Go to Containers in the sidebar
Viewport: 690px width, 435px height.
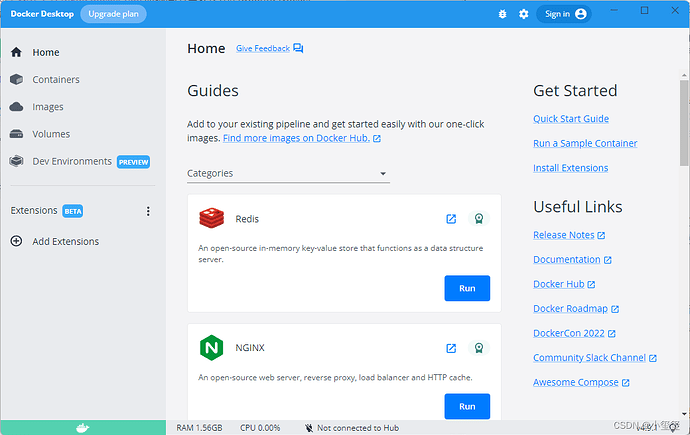[x=55, y=79]
